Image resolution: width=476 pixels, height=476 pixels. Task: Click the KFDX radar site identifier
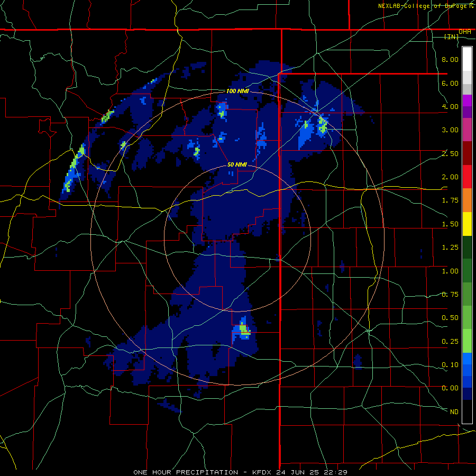click(x=263, y=472)
